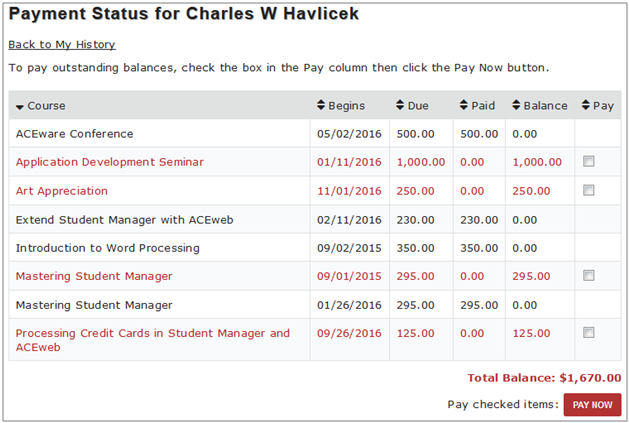Click the sort arrow beside Course header
This screenshot has height=423, width=629.
point(20,106)
